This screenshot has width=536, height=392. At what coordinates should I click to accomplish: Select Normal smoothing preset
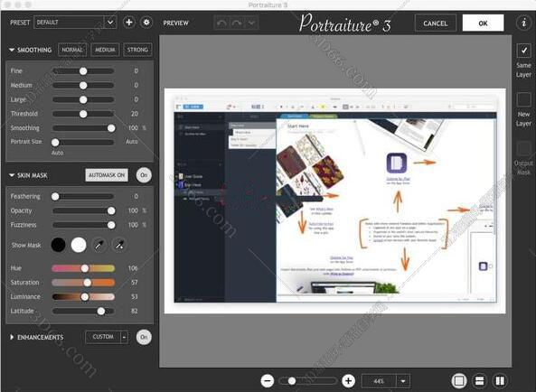pyautogui.click(x=72, y=50)
